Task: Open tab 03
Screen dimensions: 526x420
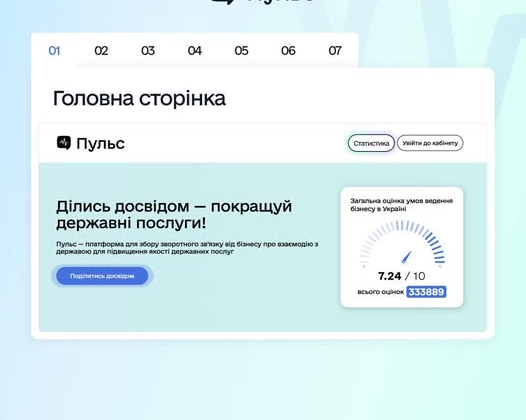Action: [148, 51]
